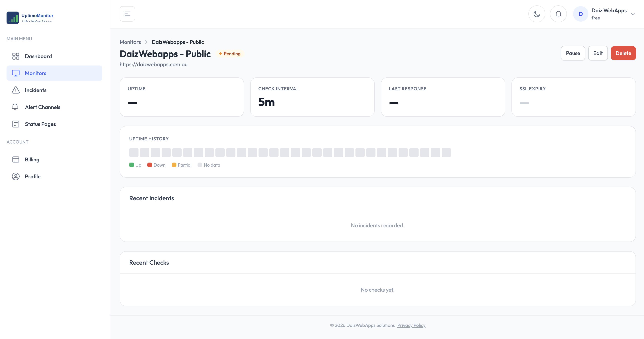Click the breadcrumb chevron separator
This screenshot has width=644, height=339.
click(146, 42)
